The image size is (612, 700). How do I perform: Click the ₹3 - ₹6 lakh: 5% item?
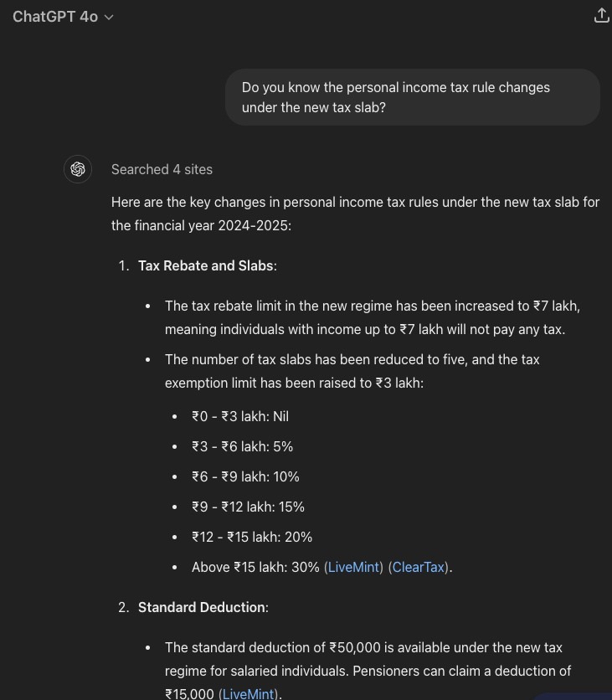coord(242,446)
